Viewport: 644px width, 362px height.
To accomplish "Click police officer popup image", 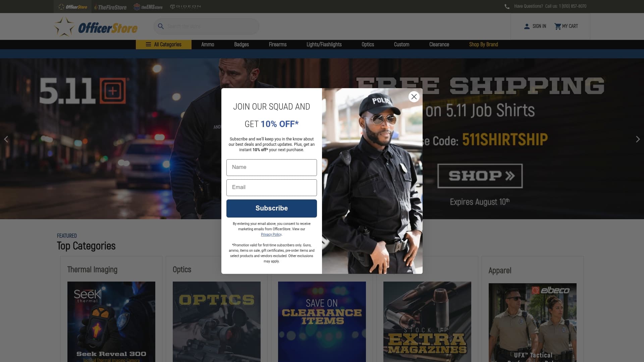I will (x=372, y=181).
